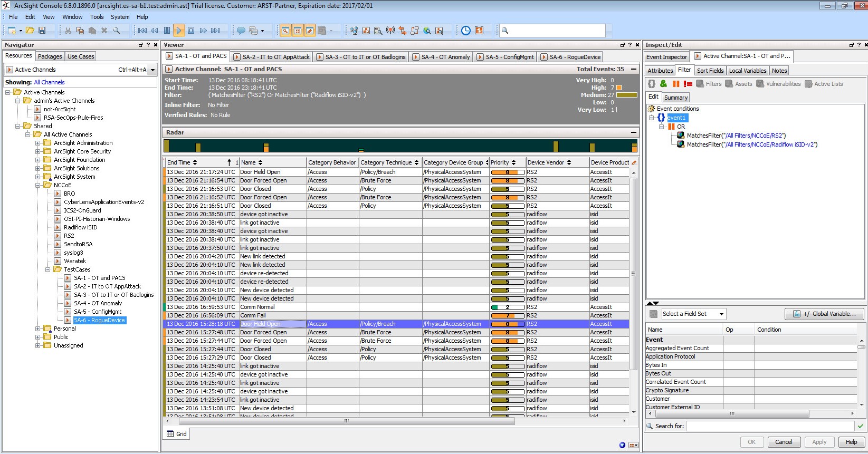Add a NOT operator with red != icon
Screen dimensions: 868x454
pos(688,84)
